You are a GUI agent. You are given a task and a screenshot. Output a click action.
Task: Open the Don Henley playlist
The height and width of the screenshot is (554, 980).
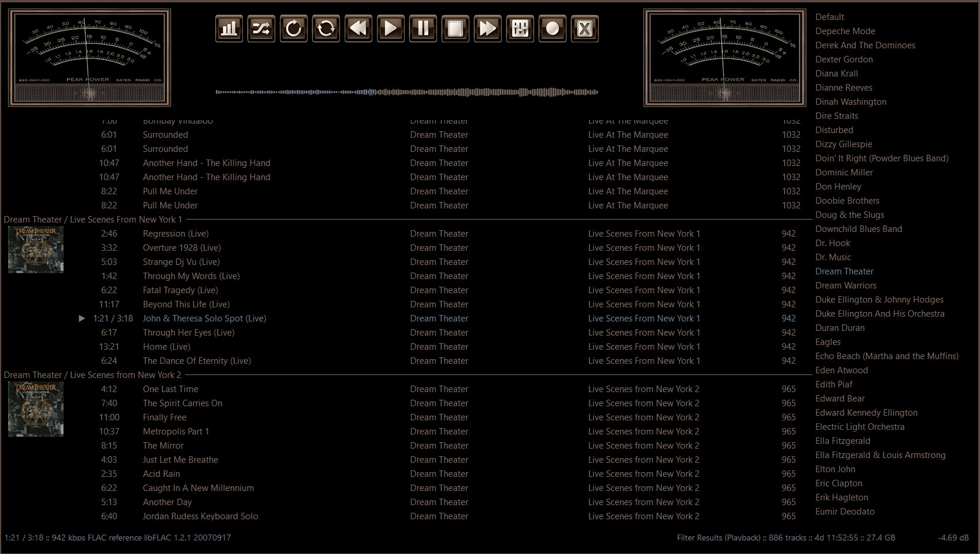point(838,187)
